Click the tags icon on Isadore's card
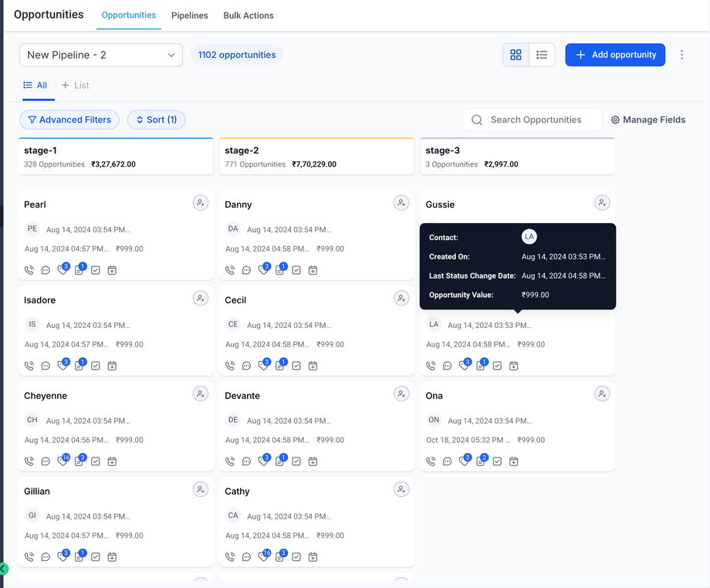 tap(63, 366)
